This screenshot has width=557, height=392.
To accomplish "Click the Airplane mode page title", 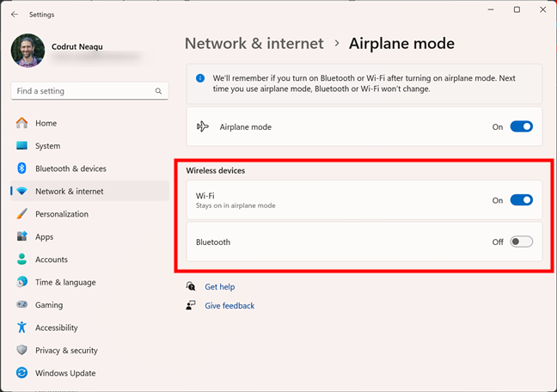I will point(401,43).
